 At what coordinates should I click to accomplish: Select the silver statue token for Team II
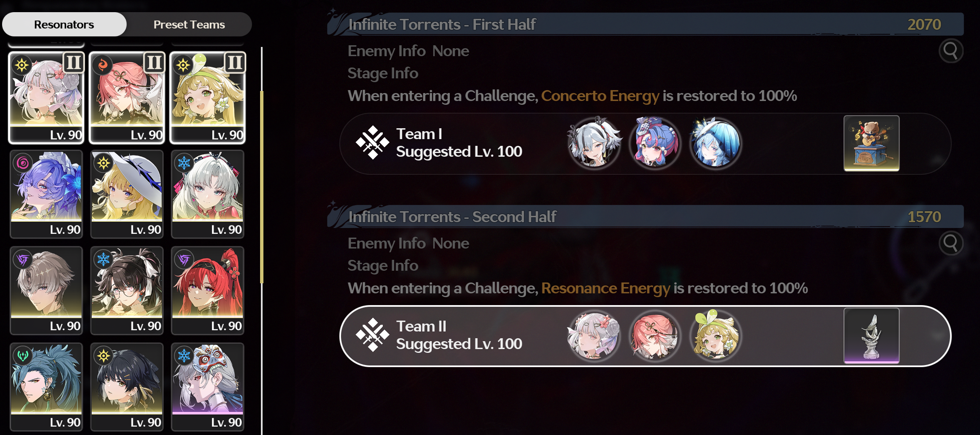[x=871, y=336]
